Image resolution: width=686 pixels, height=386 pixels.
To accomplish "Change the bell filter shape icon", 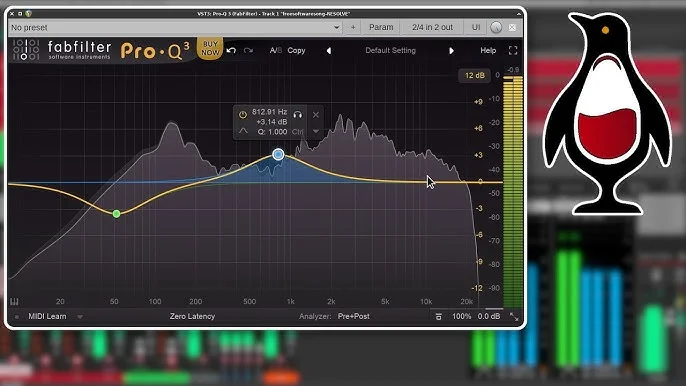I will coord(243,131).
